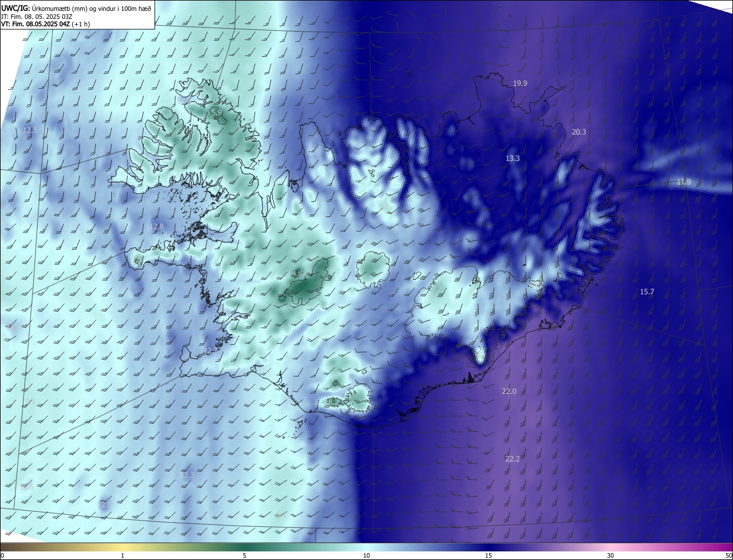Screen dimensions: 733x560
Task: Click the 5.9 value label
Action: point(216,113)
